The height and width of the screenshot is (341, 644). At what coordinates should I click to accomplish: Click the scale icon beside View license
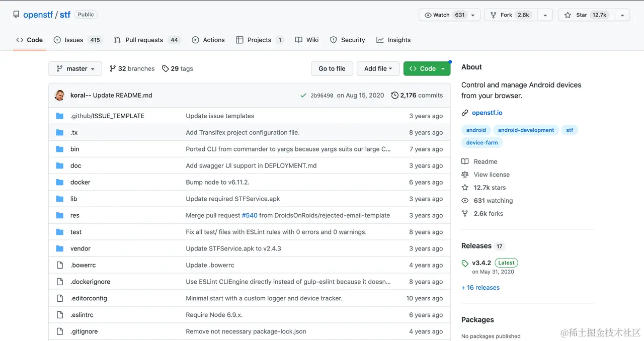[465, 175]
